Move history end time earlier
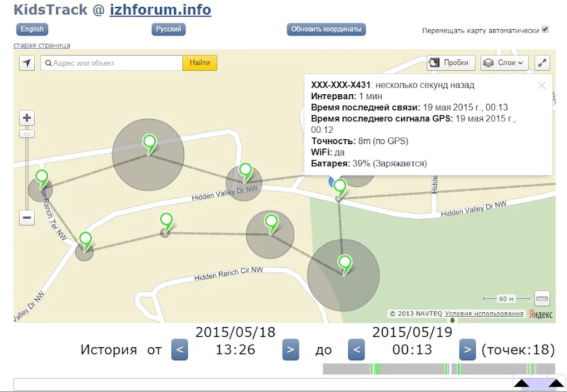 (x=356, y=350)
